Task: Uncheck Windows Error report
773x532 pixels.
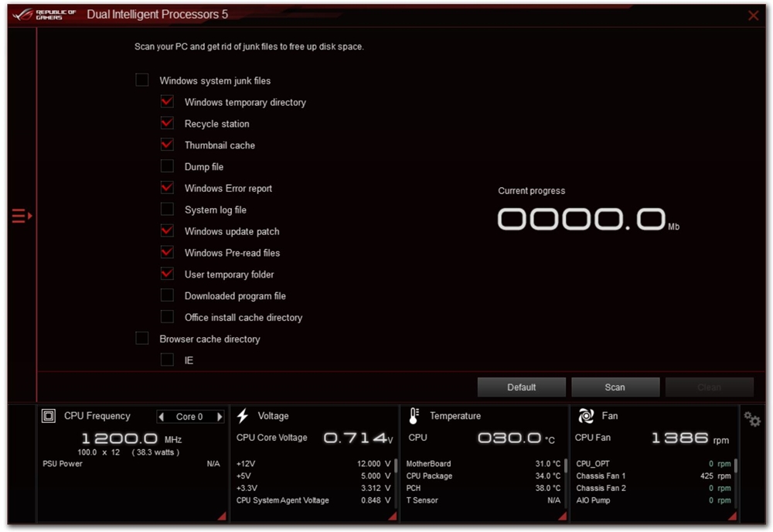Action: tap(167, 188)
